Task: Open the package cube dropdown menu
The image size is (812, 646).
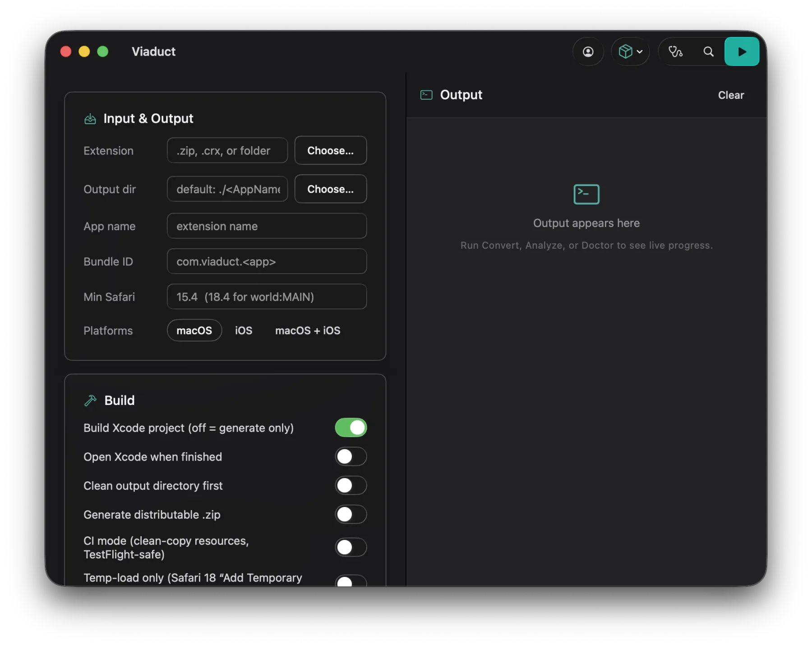Action: pos(630,51)
